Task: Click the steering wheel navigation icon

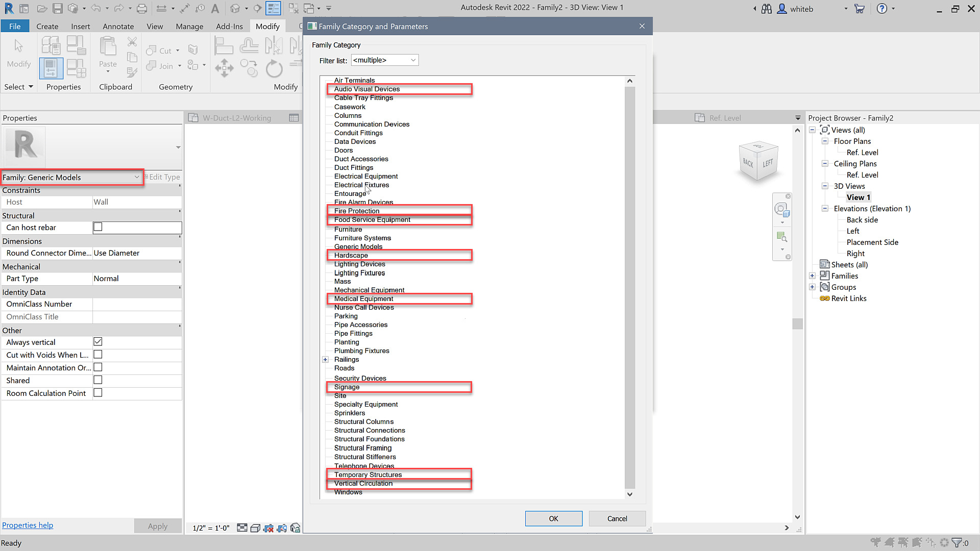Action: 781,209
